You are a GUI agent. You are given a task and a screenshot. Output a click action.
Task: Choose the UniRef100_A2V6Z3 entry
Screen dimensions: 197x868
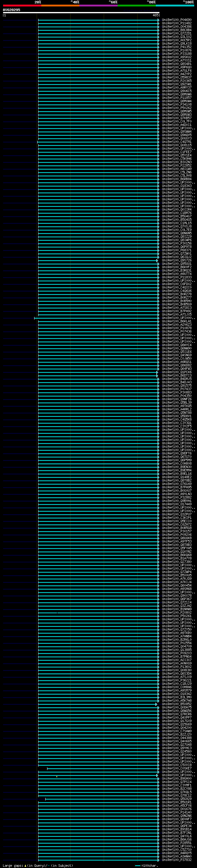[176, 325]
